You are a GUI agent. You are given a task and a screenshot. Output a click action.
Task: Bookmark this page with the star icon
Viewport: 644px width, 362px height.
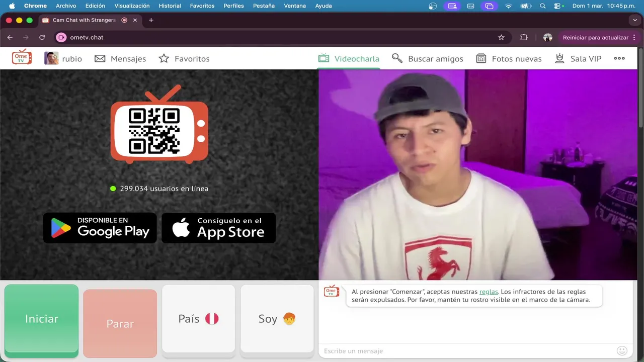click(x=501, y=37)
